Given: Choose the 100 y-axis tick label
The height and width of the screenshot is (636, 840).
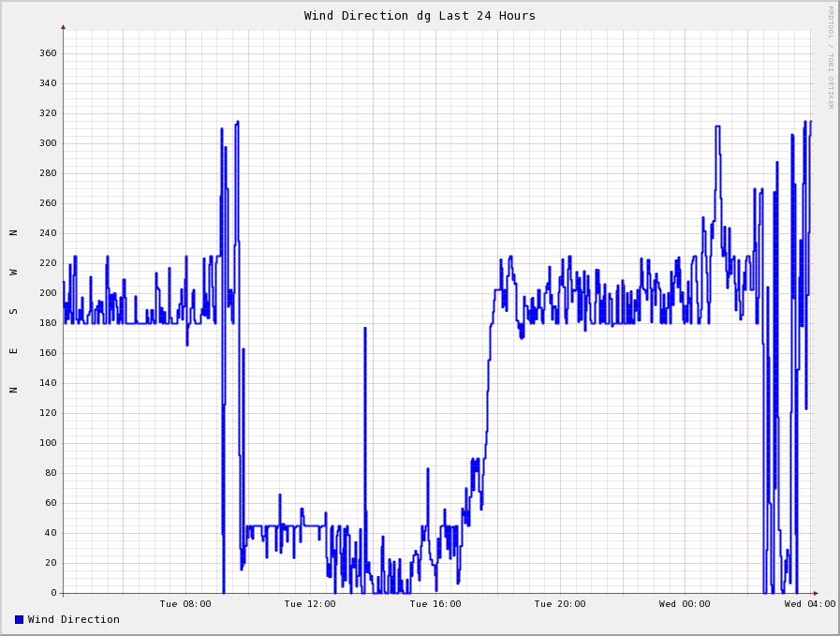Looking at the screenshot, I should (x=48, y=443).
